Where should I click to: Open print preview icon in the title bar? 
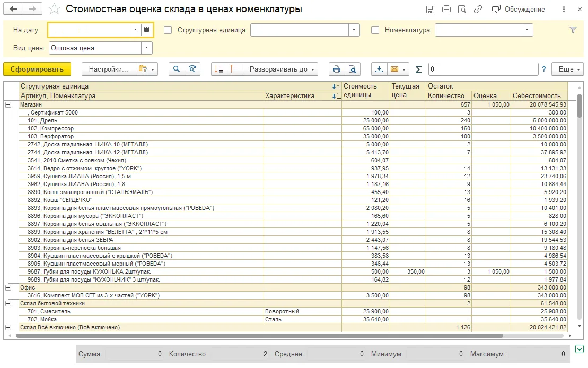click(462, 10)
